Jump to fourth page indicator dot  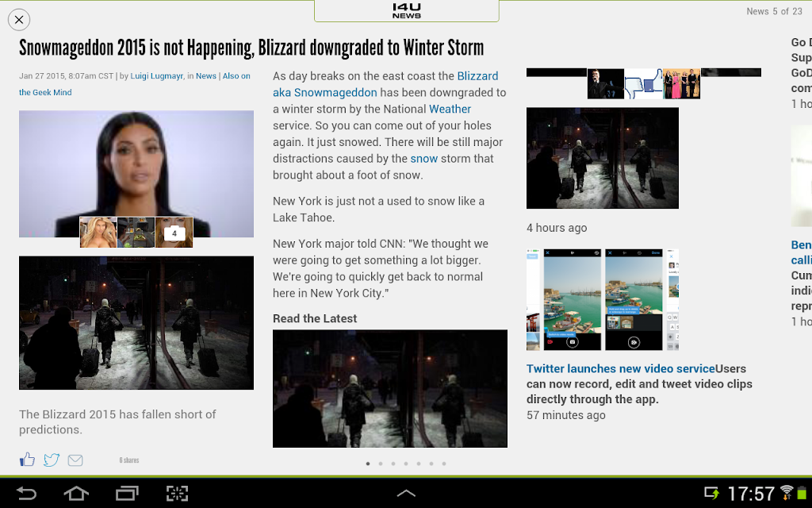406,464
